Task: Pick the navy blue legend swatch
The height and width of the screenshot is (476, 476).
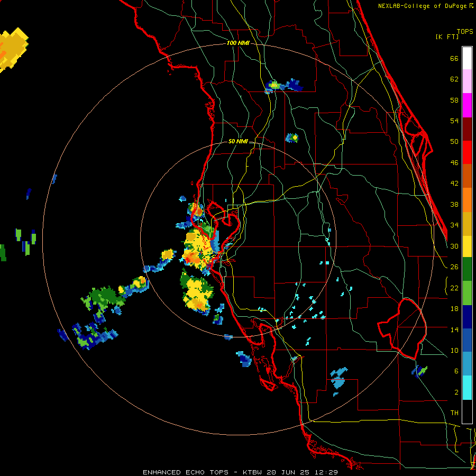Action: point(467,317)
